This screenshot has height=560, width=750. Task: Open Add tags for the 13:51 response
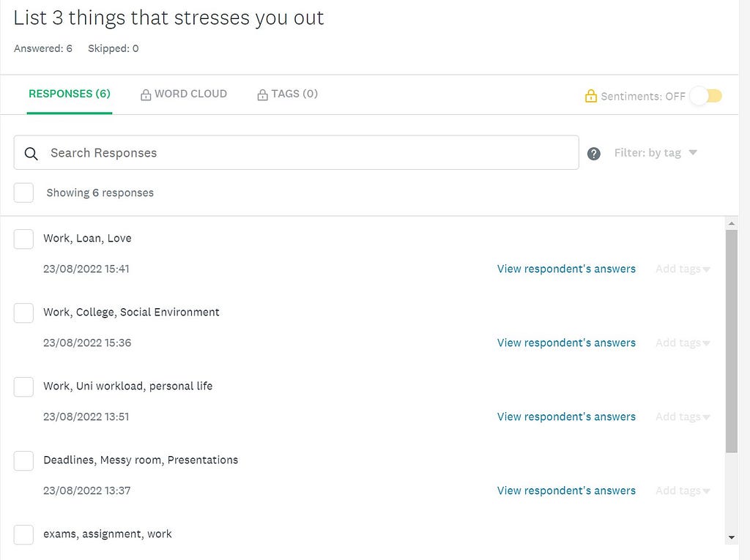pos(683,417)
